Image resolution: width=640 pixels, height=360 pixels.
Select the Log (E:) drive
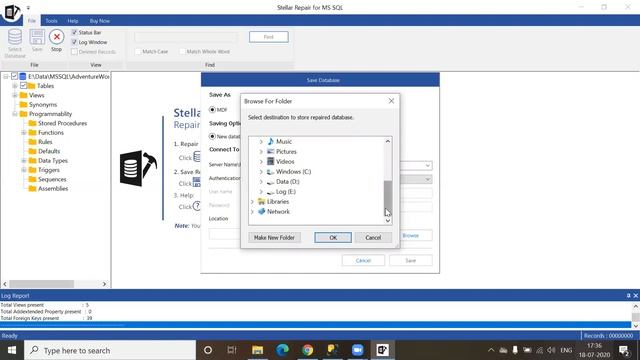click(281, 191)
